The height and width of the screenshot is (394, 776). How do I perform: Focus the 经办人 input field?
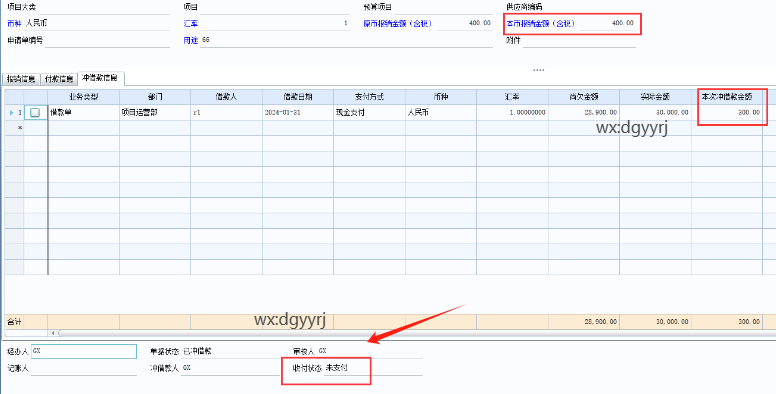(83, 351)
